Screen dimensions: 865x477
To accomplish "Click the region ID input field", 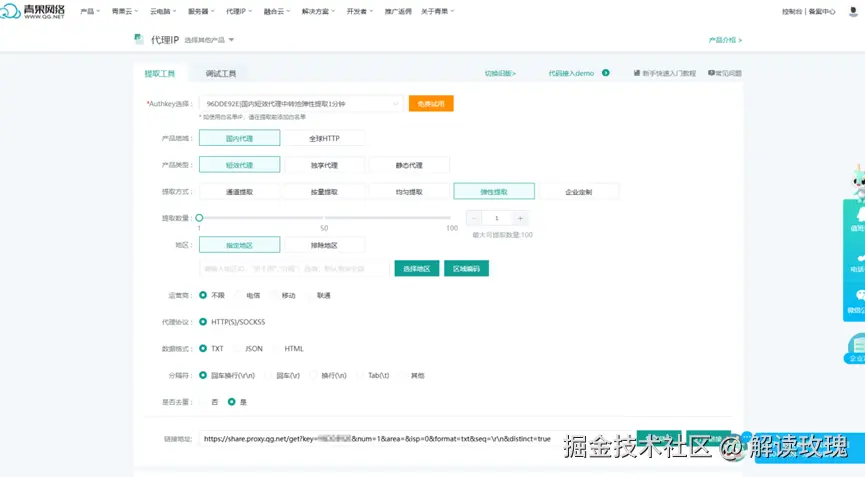I will pyautogui.click(x=294, y=269).
